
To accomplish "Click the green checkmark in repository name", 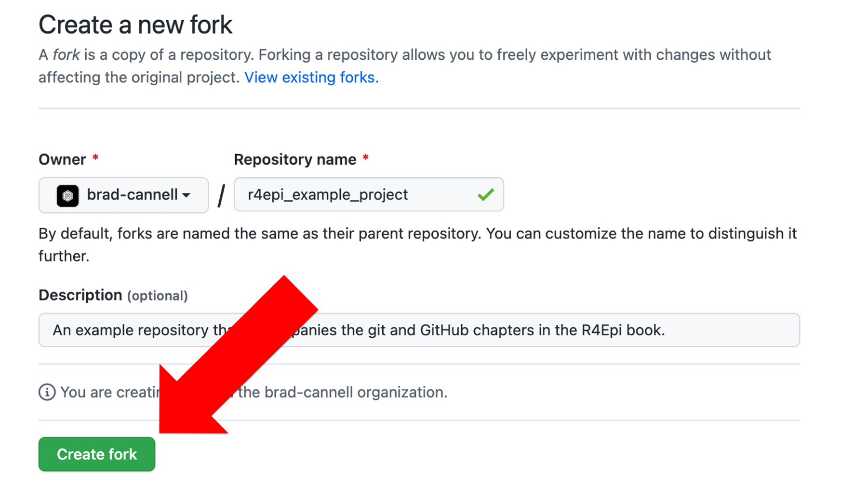I will pyautogui.click(x=486, y=195).
